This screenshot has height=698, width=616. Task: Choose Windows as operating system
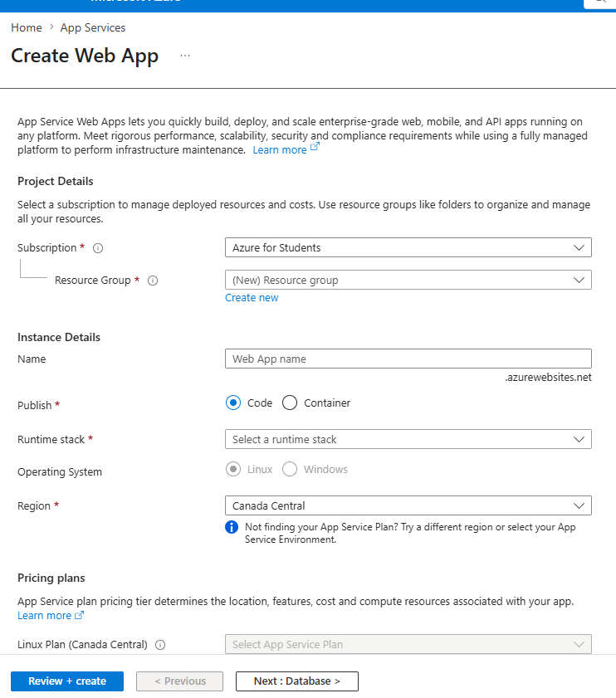(x=290, y=469)
